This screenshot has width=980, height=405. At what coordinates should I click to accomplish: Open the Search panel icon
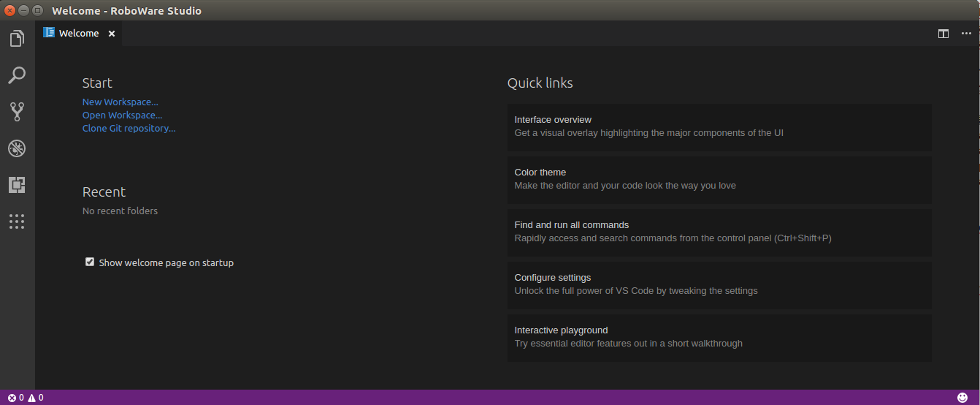coord(17,75)
